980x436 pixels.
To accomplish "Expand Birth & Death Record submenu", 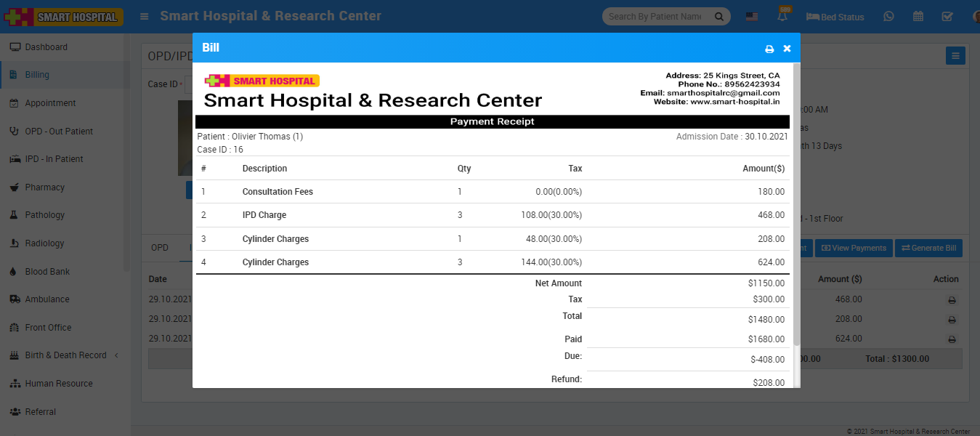I will coord(65,355).
